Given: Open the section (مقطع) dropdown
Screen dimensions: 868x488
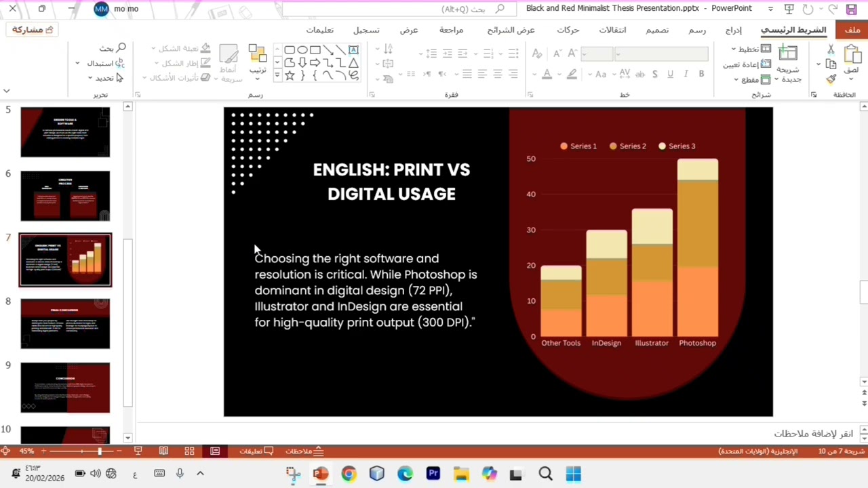Looking at the screenshot, I should pyautogui.click(x=751, y=79).
